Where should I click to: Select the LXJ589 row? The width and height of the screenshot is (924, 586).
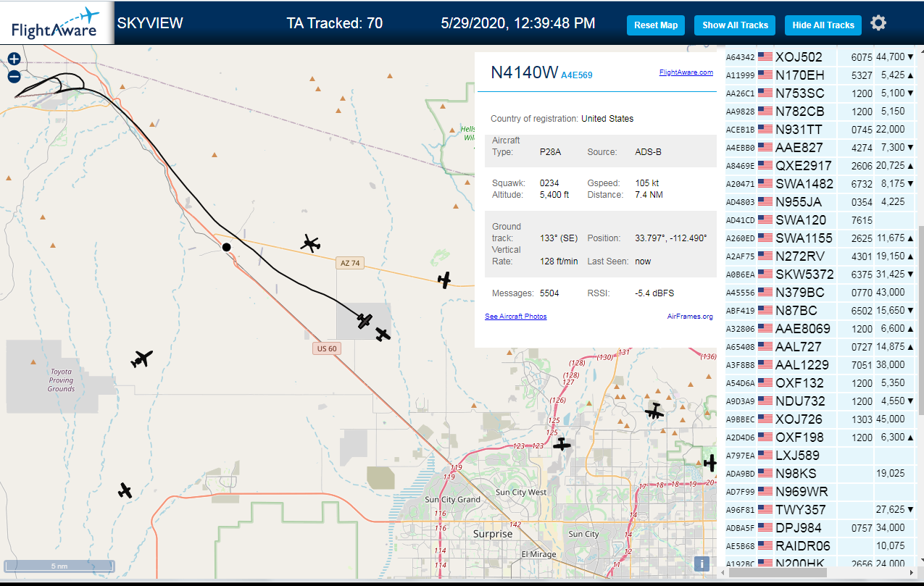pyautogui.click(x=820, y=456)
